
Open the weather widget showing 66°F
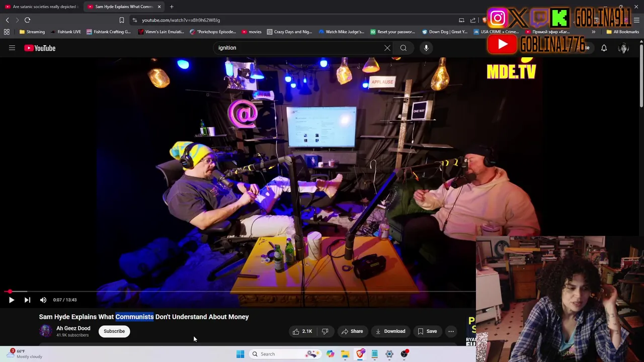(24, 354)
